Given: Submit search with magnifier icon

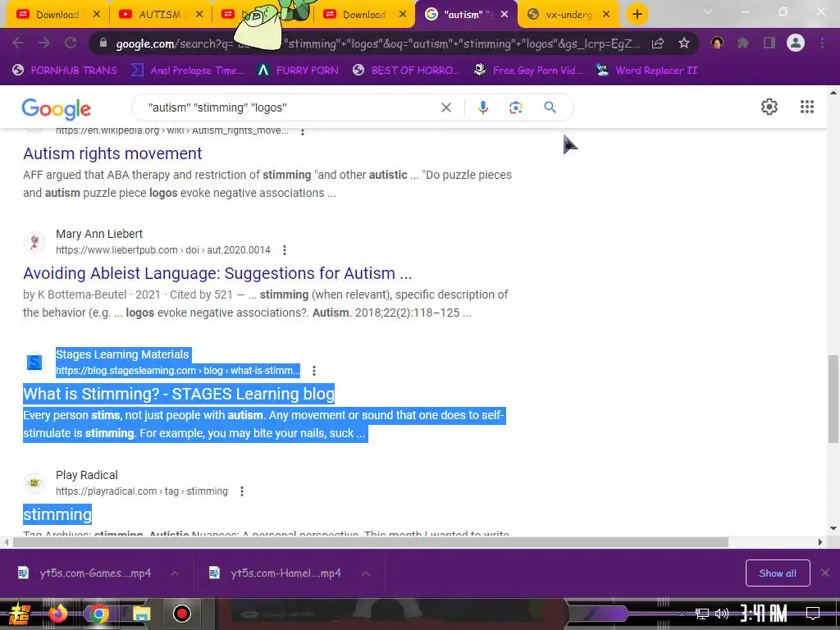Looking at the screenshot, I should [550, 107].
